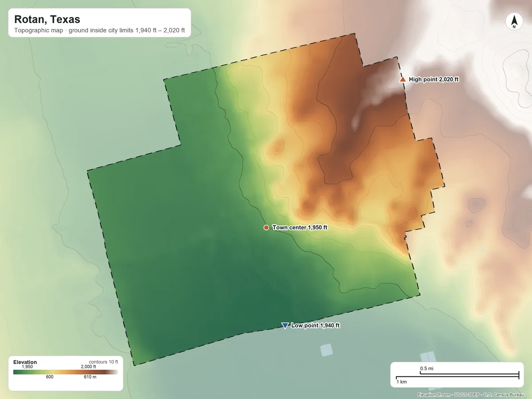The height and width of the screenshot is (399, 532).
Task: Click the 'Town center 1,950 ft' label
Action: click(x=300, y=227)
